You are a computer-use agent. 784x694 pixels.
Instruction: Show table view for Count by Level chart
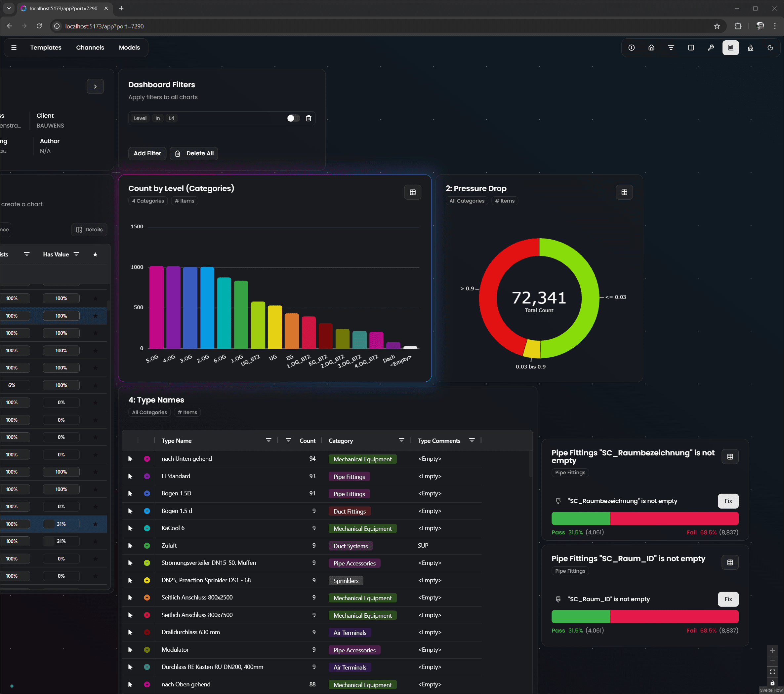412,192
